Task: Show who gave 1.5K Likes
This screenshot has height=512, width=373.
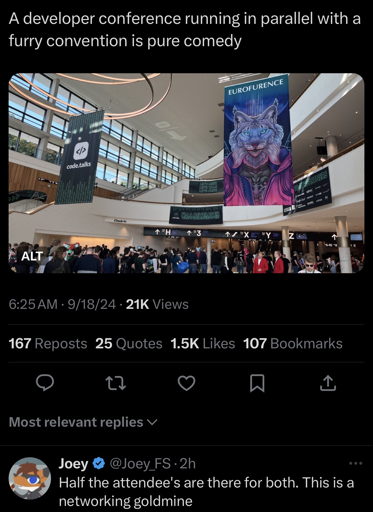Action: [x=203, y=344]
